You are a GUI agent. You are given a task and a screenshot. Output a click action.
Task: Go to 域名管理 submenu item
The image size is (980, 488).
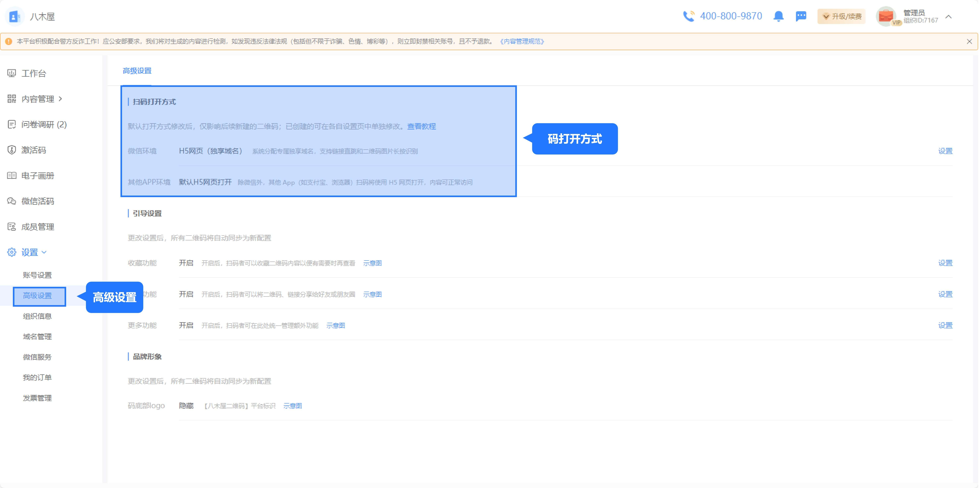(x=37, y=336)
